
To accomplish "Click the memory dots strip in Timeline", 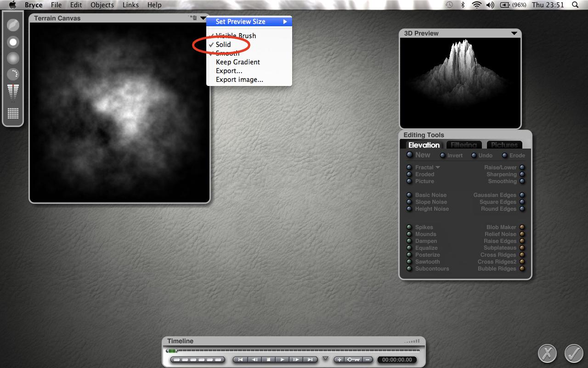I will coord(198,360).
